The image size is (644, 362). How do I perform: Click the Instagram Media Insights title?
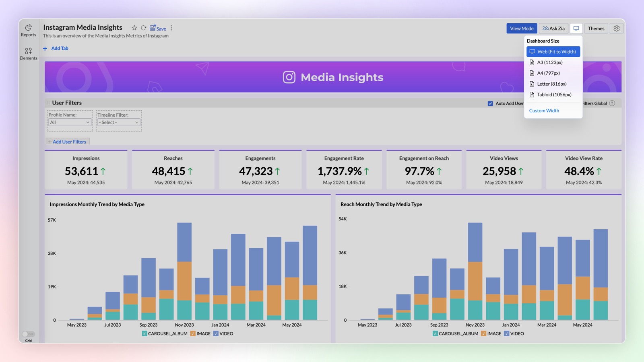tap(83, 27)
